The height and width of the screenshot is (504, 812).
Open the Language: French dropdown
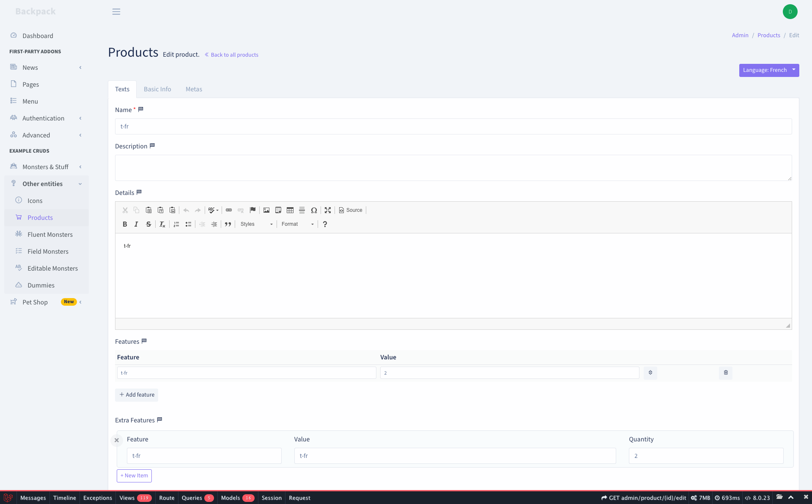pos(769,70)
